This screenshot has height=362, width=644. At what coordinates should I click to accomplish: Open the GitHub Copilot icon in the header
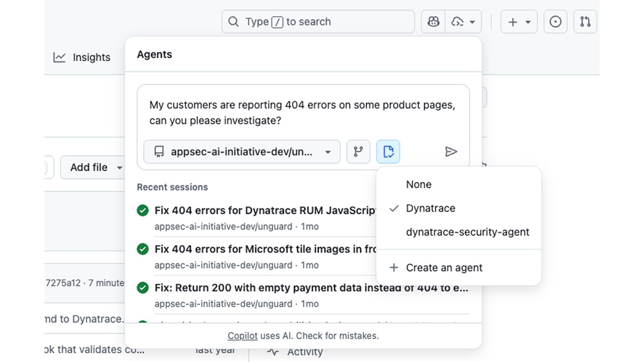433,21
